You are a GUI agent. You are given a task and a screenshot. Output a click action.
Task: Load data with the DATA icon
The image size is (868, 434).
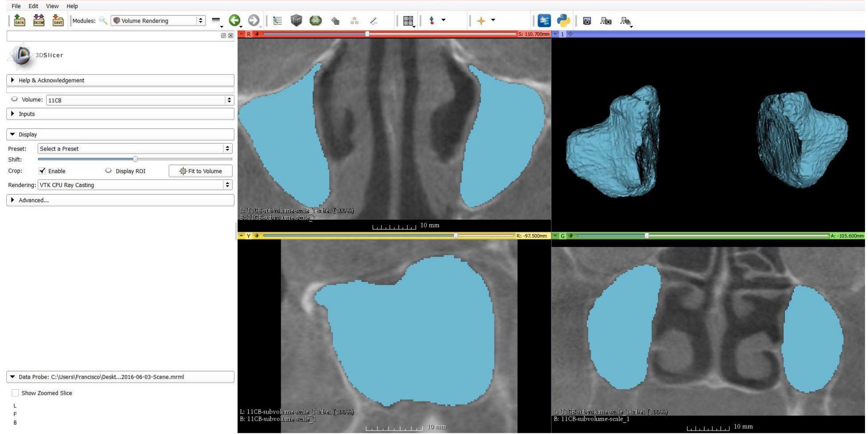click(20, 20)
